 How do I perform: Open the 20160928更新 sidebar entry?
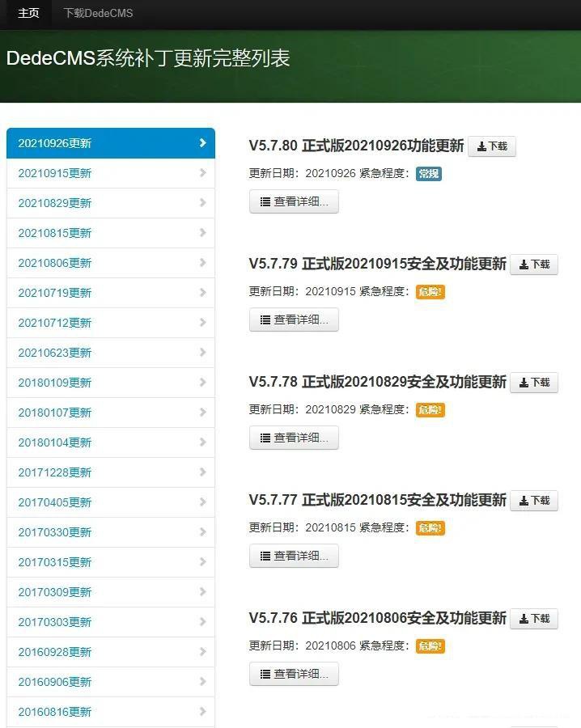(x=111, y=652)
